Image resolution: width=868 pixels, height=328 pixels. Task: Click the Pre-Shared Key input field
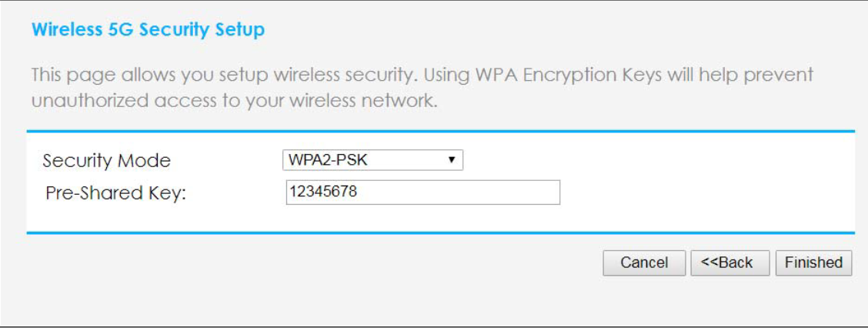pyautogui.click(x=422, y=192)
